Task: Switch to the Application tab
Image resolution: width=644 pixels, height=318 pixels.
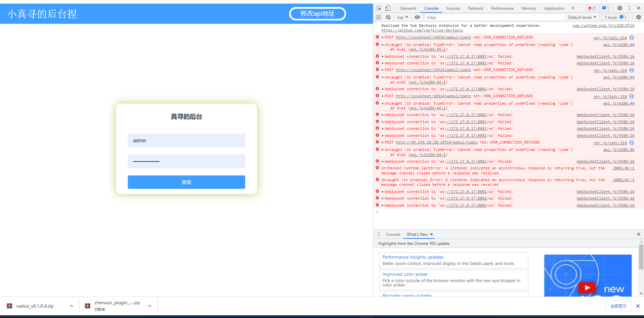Action: (554, 8)
